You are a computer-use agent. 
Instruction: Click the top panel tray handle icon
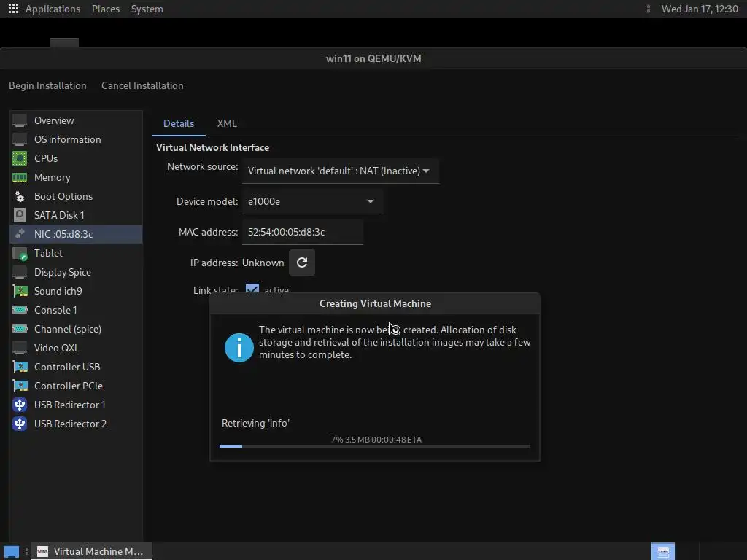coord(648,9)
